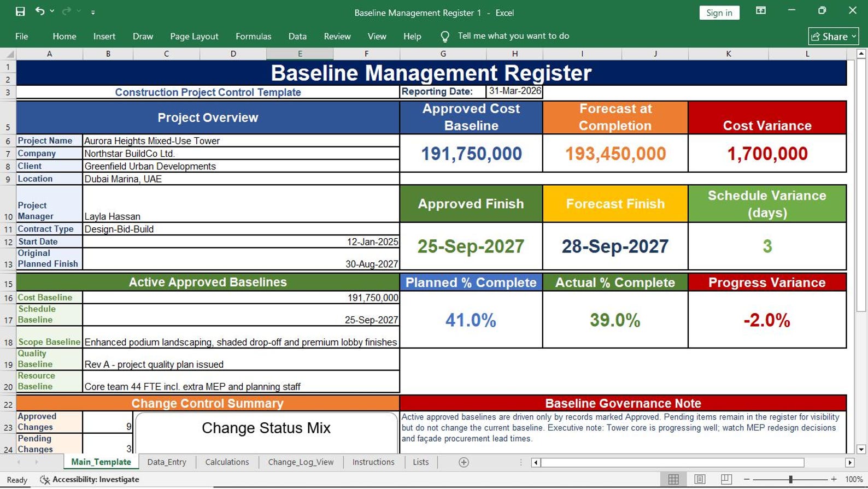The width and height of the screenshot is (868, 489).
Task: Click the zoom slider handle
Action: (790, 480)
